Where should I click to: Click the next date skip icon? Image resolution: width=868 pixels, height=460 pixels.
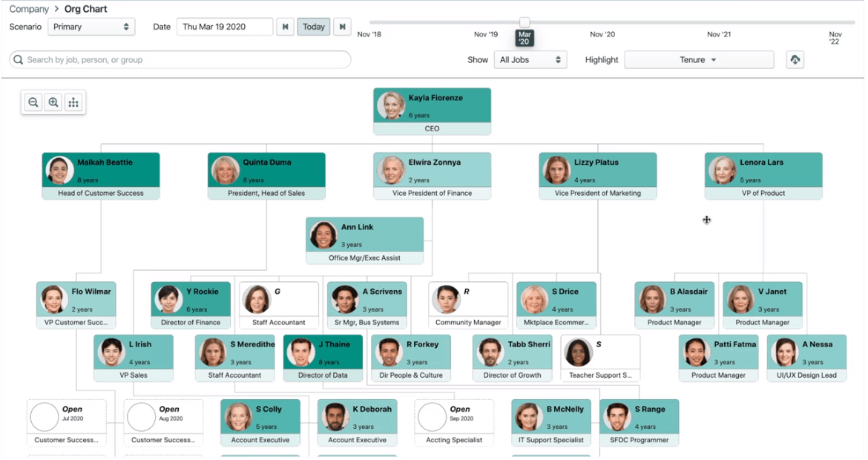pos(342,26)
